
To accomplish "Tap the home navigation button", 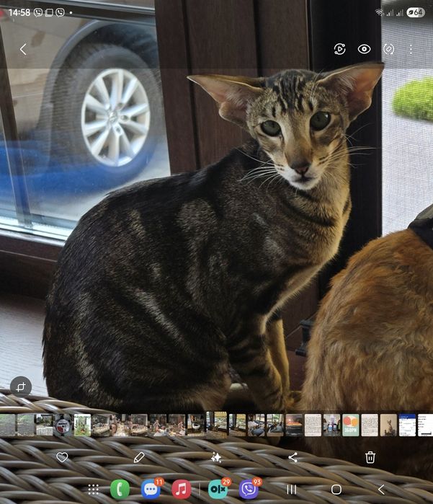I will (336, 490).
